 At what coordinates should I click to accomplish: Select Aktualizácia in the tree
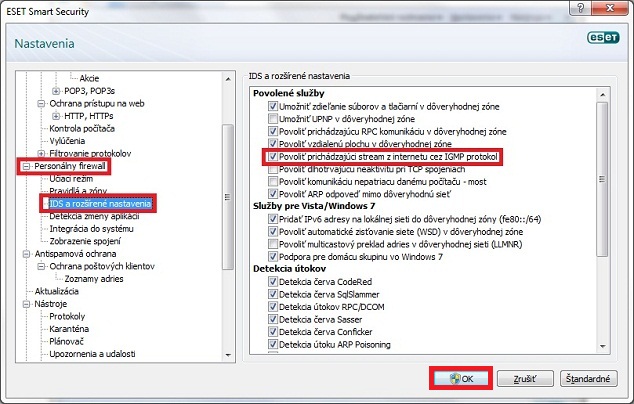pos(57,292)
